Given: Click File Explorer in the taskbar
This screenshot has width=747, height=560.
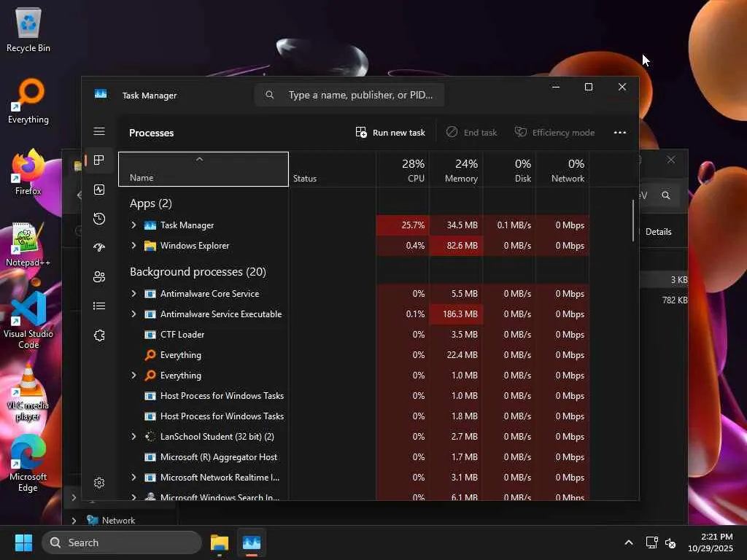Looking at the screenshot, I should pos(220,542).
